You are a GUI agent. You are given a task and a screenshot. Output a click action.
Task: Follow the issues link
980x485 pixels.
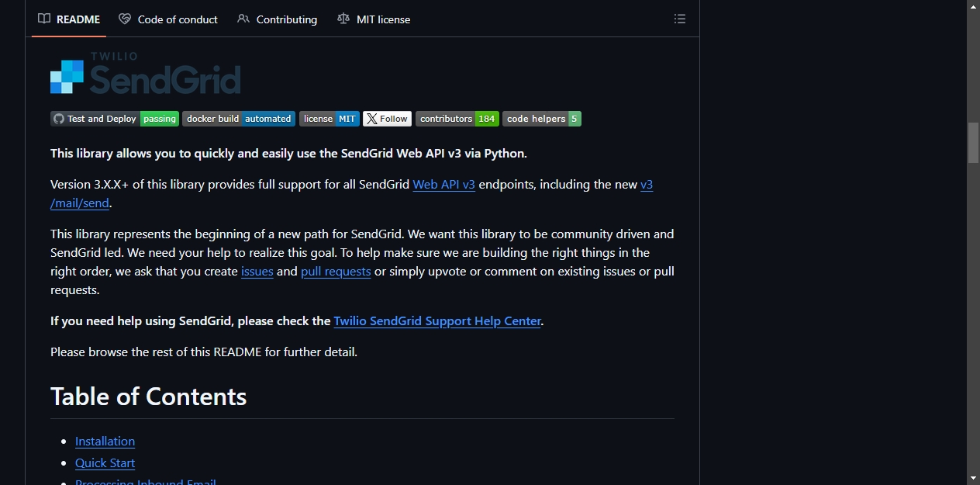(257, 272)
